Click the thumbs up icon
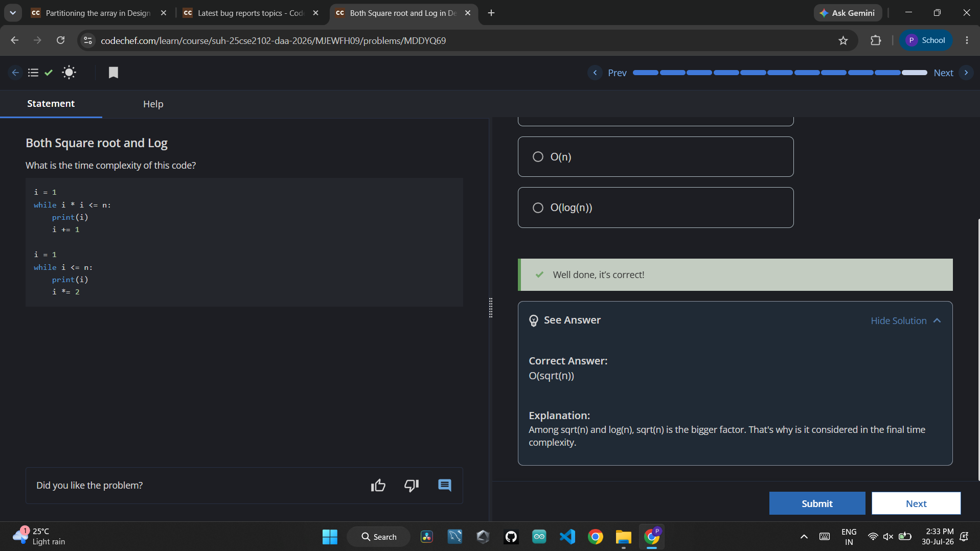 click(378, 485)
